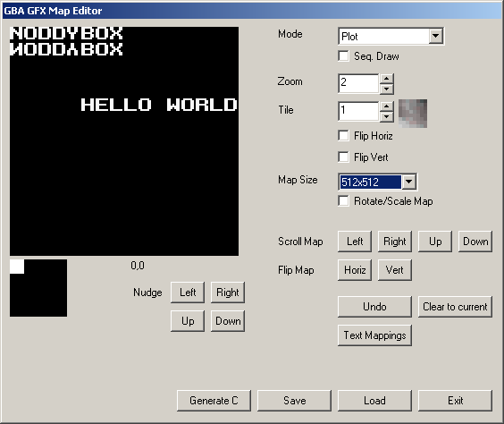Toggle the Flip Vert checkbox
Screen dimensions: 504x424
pyautogui.click(x=344, y=157)
